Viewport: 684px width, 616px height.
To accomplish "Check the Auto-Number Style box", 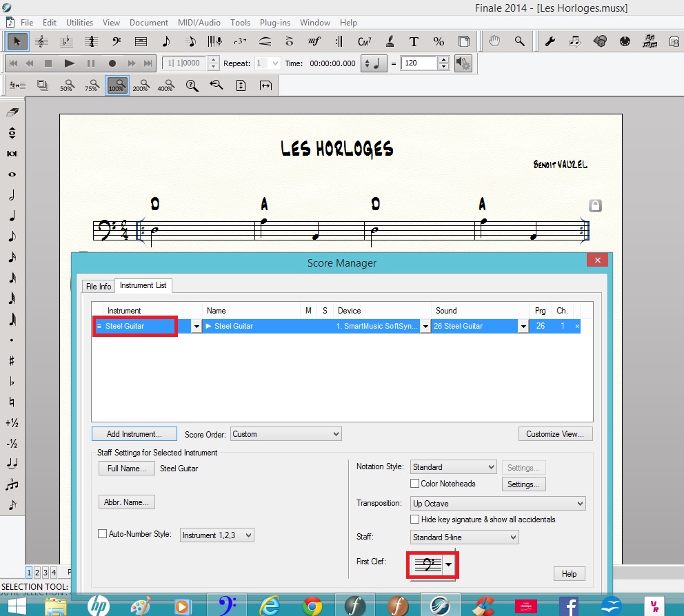I will (103, 534).
